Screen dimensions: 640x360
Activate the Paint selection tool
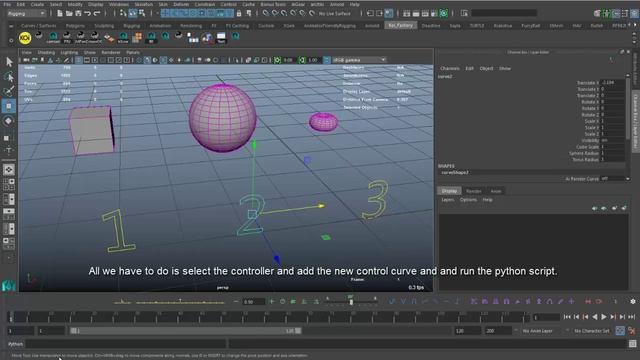tap(9, 91)
